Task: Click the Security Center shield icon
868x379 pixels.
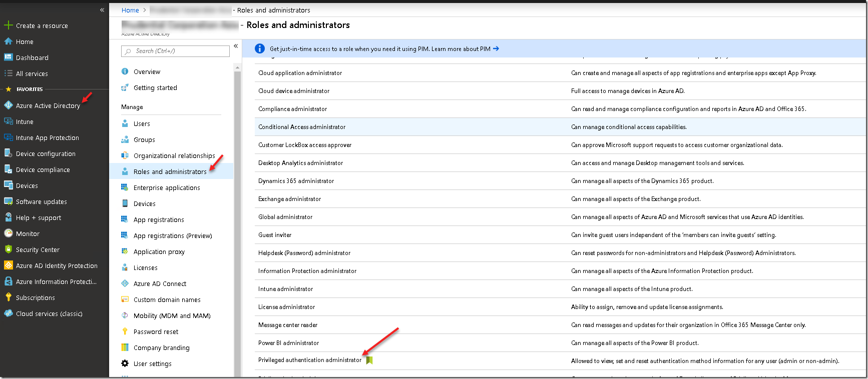Action: pyautogui.click(x=8, y=249)
